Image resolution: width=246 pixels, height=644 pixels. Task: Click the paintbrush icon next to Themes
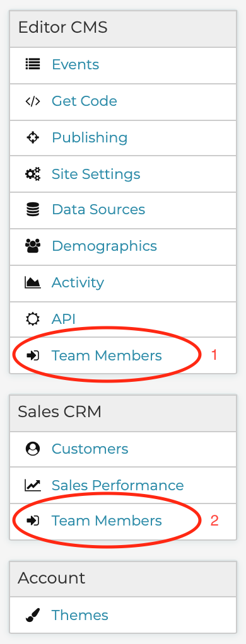(33, 615)
